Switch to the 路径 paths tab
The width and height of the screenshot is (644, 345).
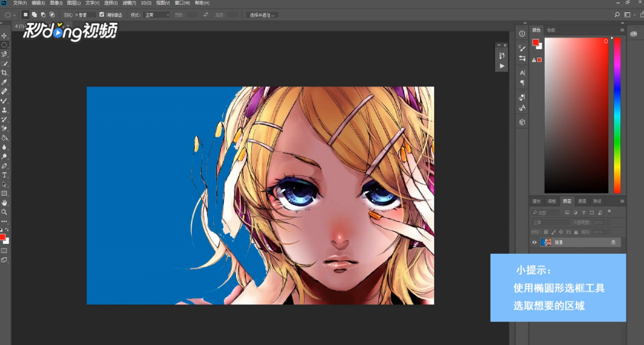[597, 201]
